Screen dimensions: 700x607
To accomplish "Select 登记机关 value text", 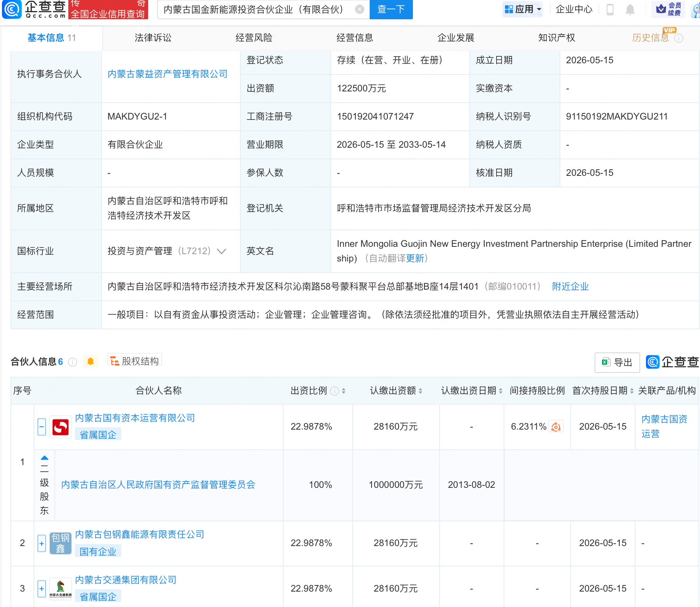I will [x=434, y=208].
